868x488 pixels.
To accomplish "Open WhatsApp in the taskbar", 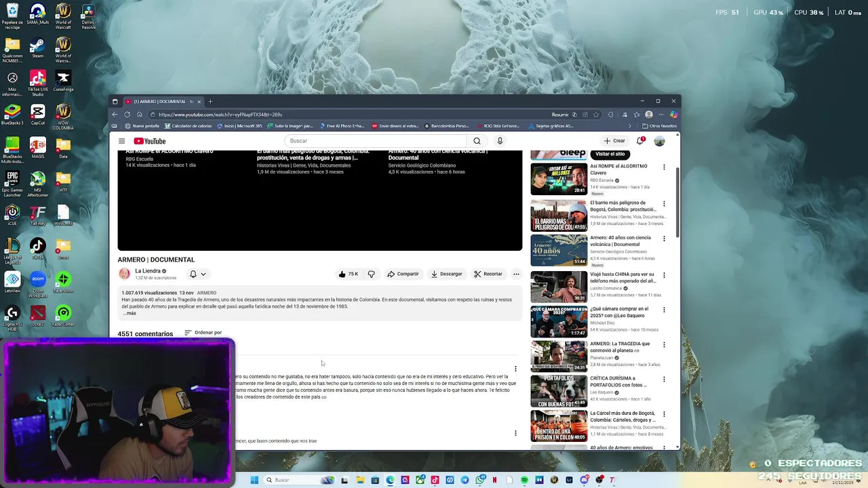I will tap(480, 480).
